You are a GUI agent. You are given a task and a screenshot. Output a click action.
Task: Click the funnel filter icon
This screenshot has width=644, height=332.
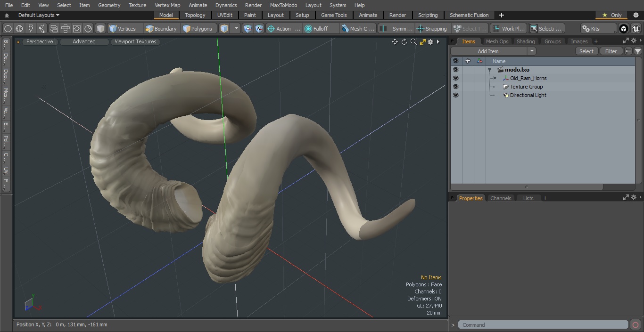point(637,51)
